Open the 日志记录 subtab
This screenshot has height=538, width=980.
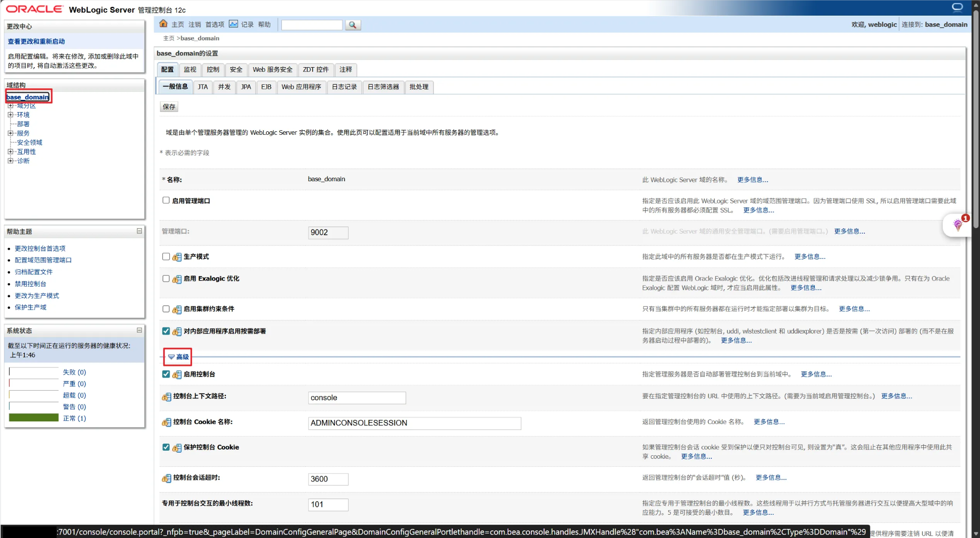point(345,87)
